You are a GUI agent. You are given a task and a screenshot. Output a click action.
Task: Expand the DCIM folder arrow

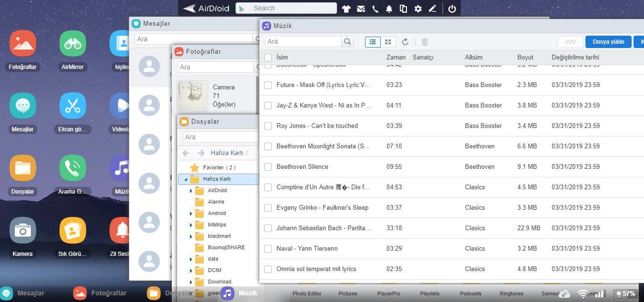pyautogui.click(x=191, y=271)
